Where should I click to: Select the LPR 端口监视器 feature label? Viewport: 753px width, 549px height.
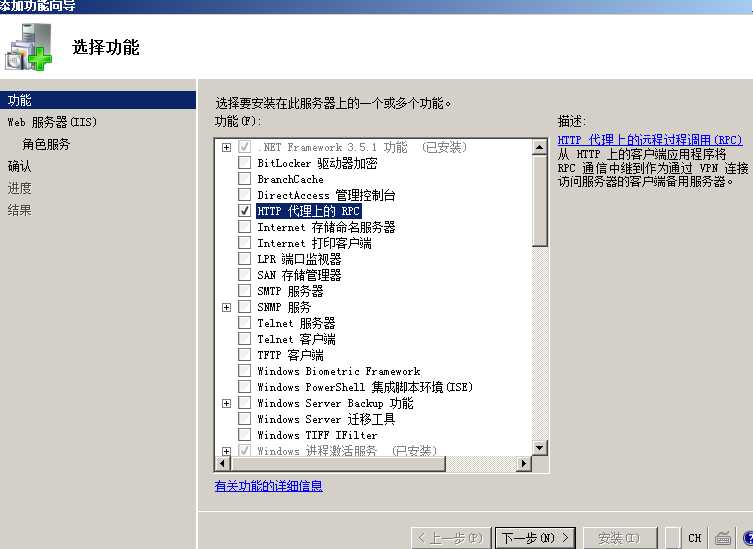pyautogui.click(x=299, y=259)
